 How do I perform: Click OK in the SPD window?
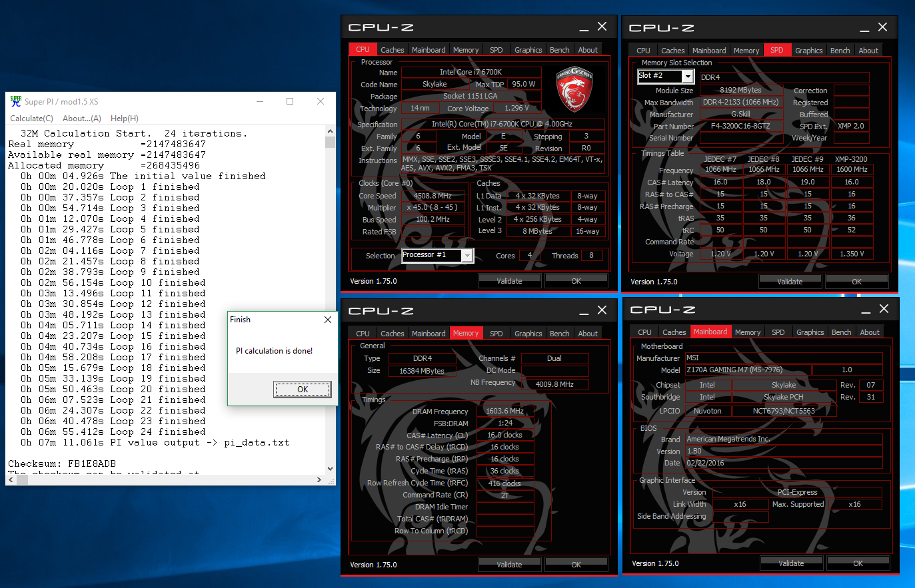[856, 282]
